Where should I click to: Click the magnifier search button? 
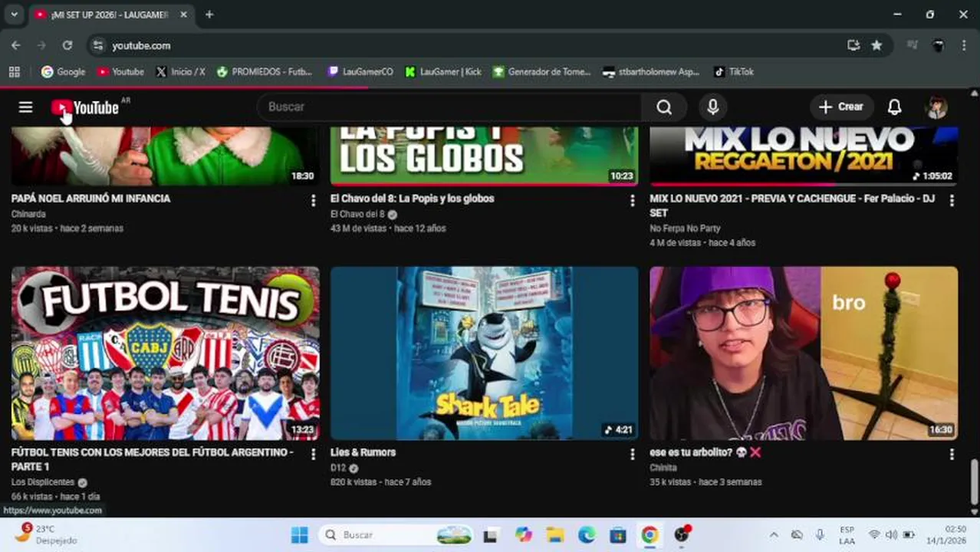(664, 107)
